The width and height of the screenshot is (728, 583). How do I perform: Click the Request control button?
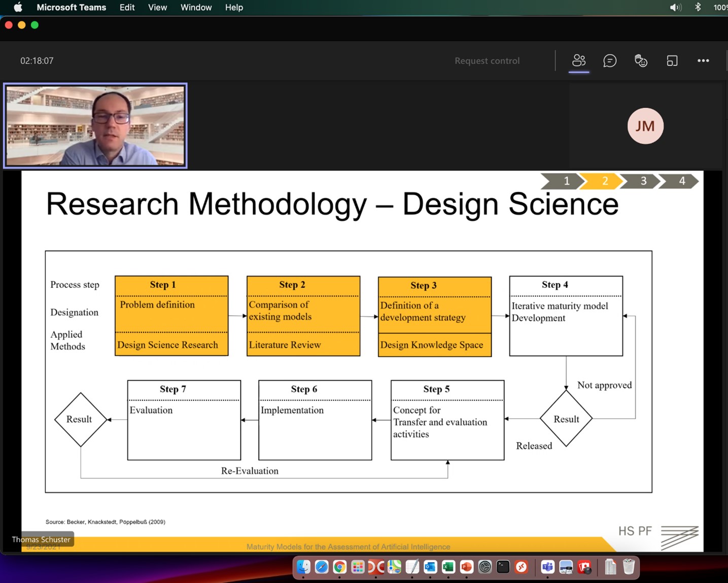(x=487, y=61)
